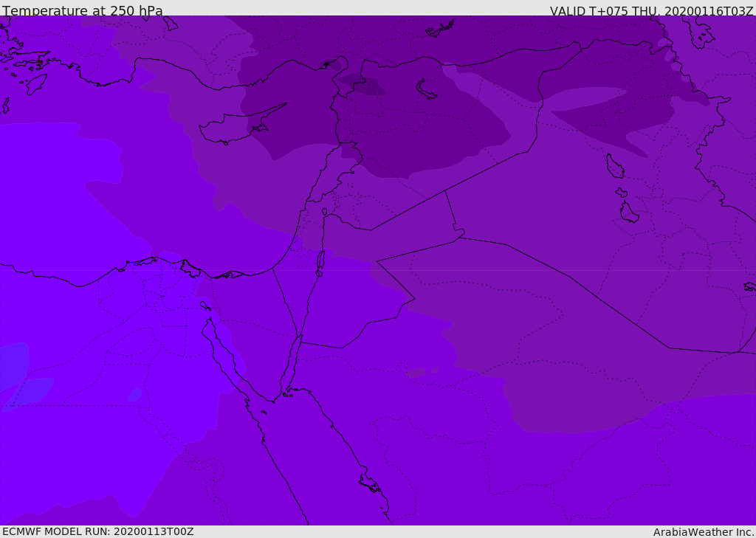The image size is (756, 538).
Task: Click the 'Temperature at 250 hPa' title
Action: pyautogui.click(x=83, y=10)
